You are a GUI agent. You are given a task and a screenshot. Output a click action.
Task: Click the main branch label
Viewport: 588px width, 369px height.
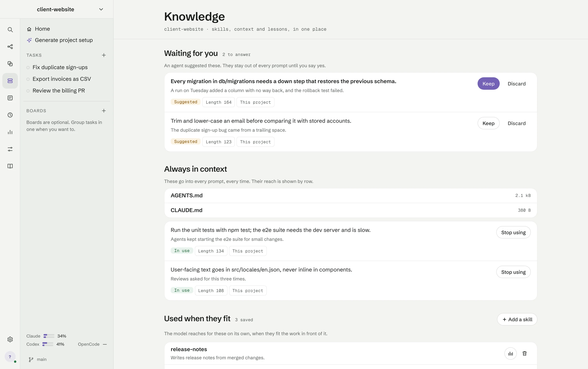pos(41,359)
